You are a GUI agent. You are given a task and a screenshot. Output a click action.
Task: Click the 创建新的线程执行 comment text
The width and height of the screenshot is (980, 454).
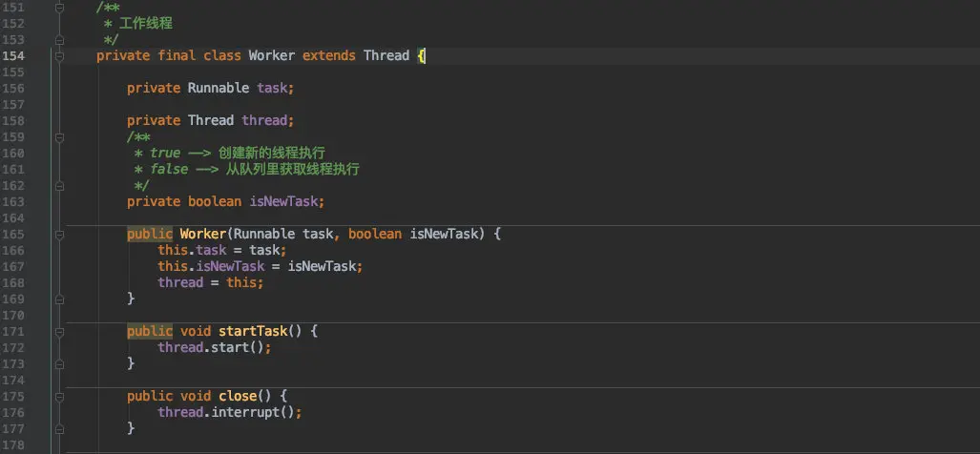pos(272,153)
